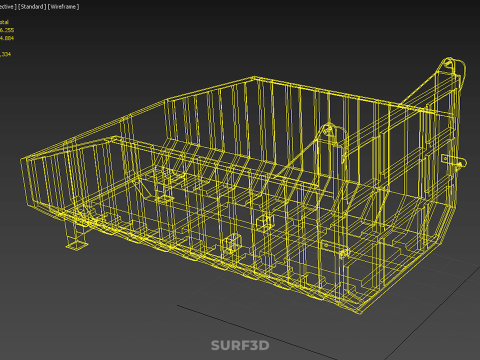Click the .334 statistics readout

pyautogui.click(x=5, y=54)
